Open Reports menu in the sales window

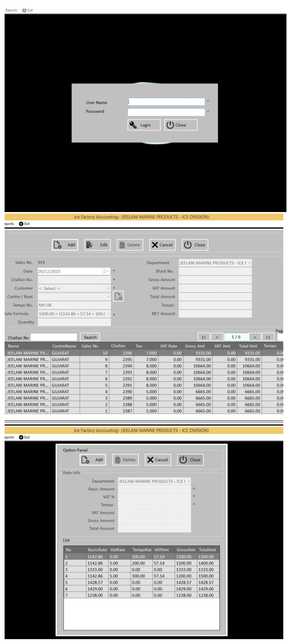click(9, 224)
